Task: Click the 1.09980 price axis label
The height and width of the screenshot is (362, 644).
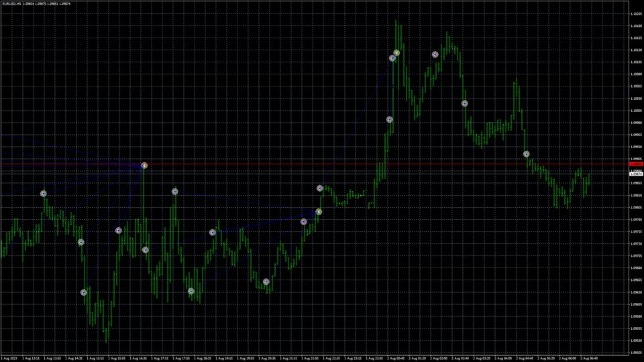Action: [636, 123]
